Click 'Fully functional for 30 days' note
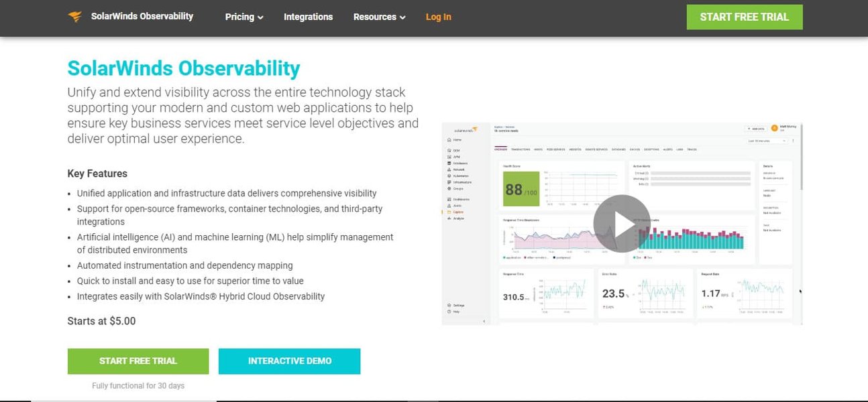 click(138, 386)
